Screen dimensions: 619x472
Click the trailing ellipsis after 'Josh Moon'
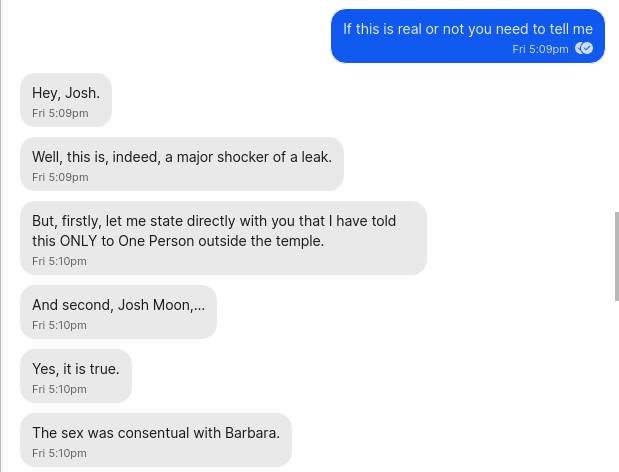pyautogui.click(x=199, y=306)
